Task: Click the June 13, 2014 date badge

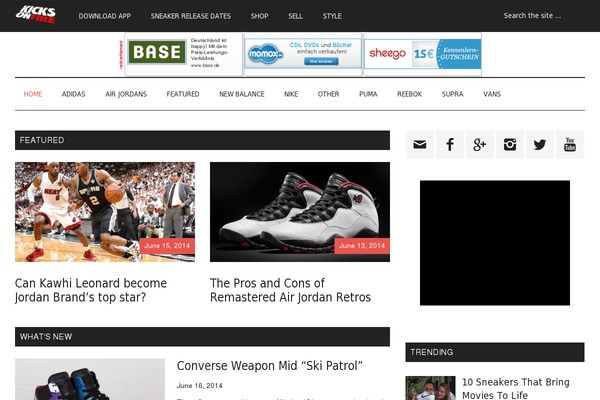Action: point(362,246)
